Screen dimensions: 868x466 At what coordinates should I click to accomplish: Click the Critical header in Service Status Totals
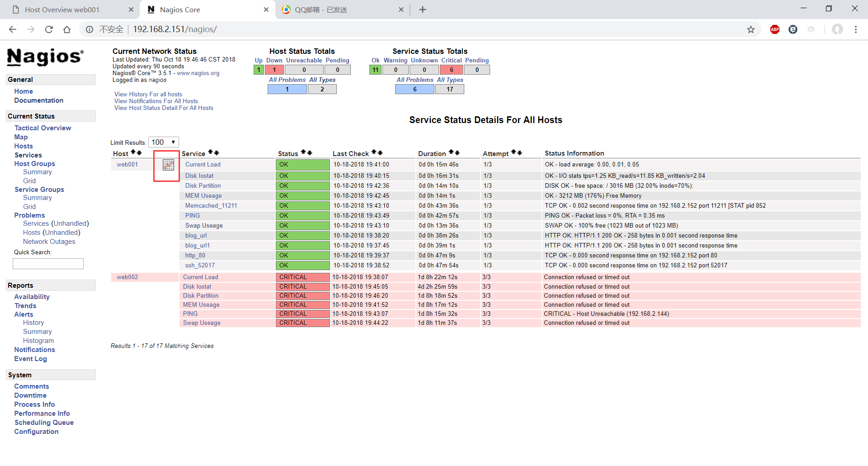tap(452, 61)
